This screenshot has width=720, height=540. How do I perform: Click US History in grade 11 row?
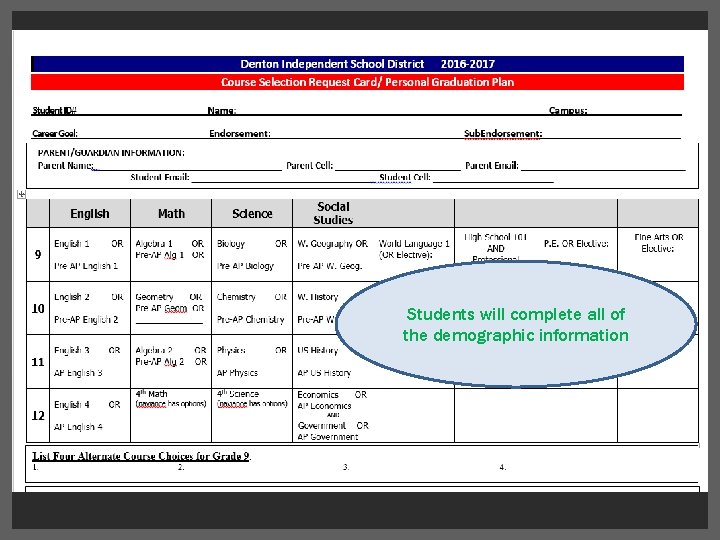[318, 350]
